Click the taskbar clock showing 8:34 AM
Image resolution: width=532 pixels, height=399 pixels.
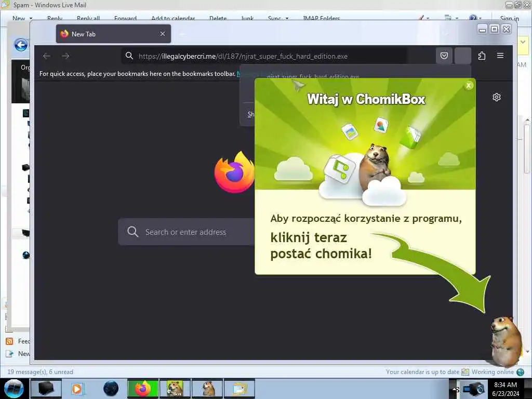point(506,389)
